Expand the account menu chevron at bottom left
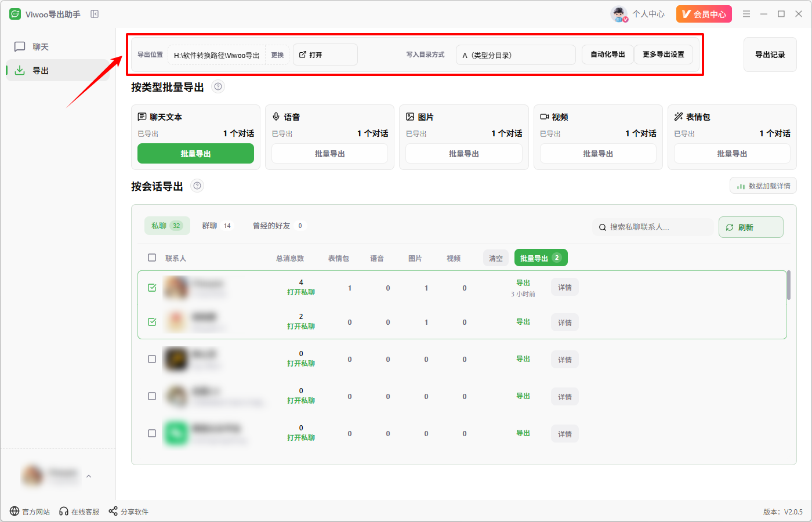 coord(89,476)
